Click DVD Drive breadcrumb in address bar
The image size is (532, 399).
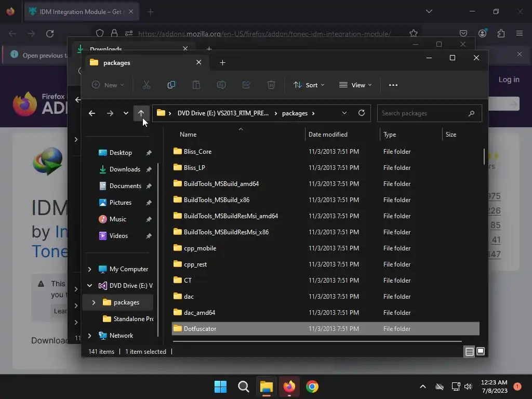pyautogui.click(x=223, y=113)
